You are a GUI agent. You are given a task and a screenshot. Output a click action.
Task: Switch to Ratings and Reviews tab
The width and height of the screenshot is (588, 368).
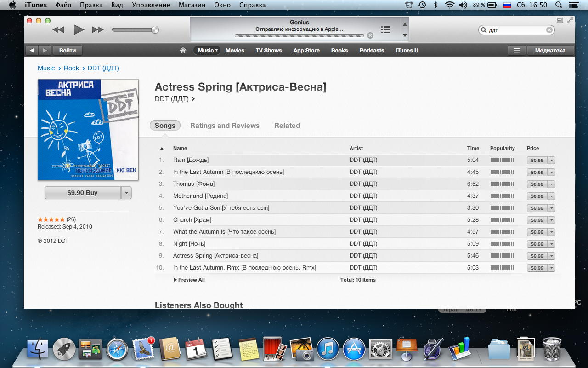coord(225,126)
